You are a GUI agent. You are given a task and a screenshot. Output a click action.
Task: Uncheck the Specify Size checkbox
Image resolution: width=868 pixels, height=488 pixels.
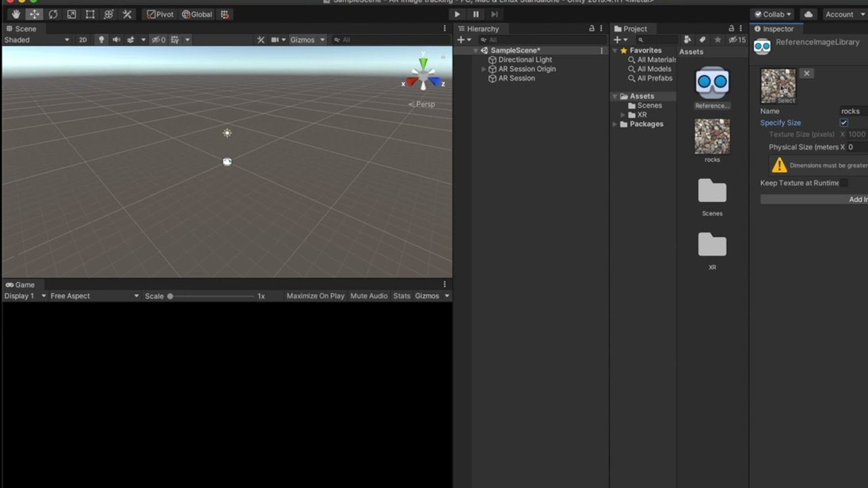(844, 123)
